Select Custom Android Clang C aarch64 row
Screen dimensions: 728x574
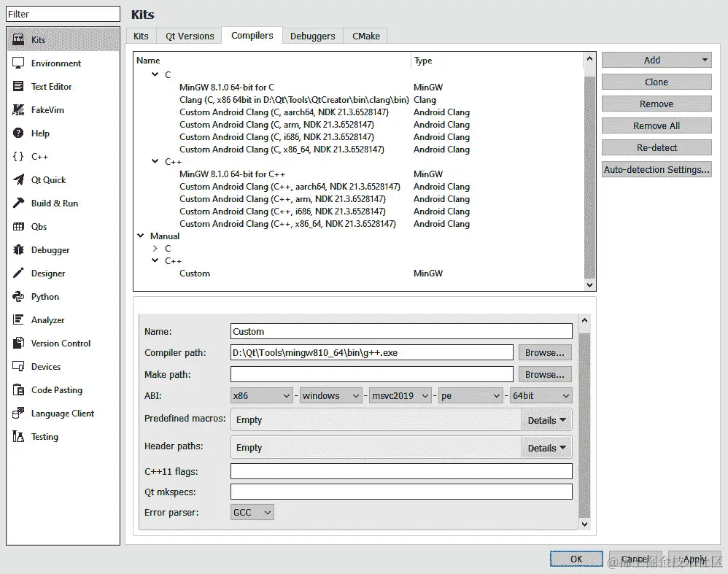tap(357, 112)
